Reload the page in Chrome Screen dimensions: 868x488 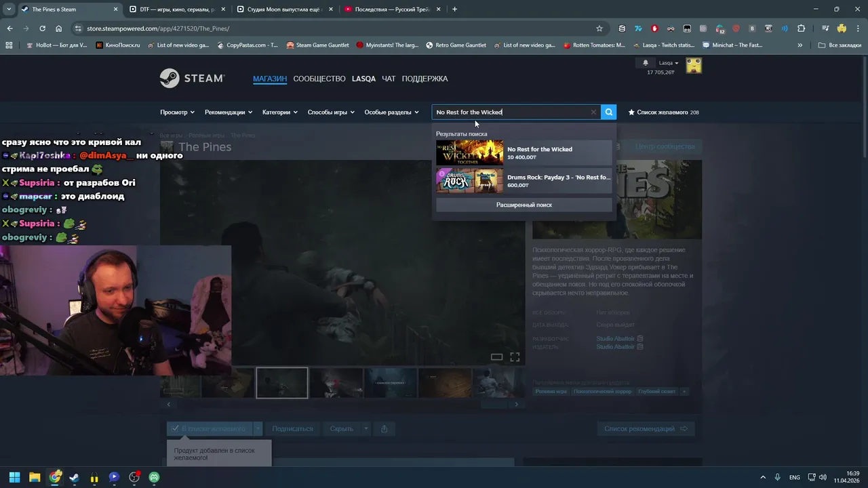(x=42, y=28)
